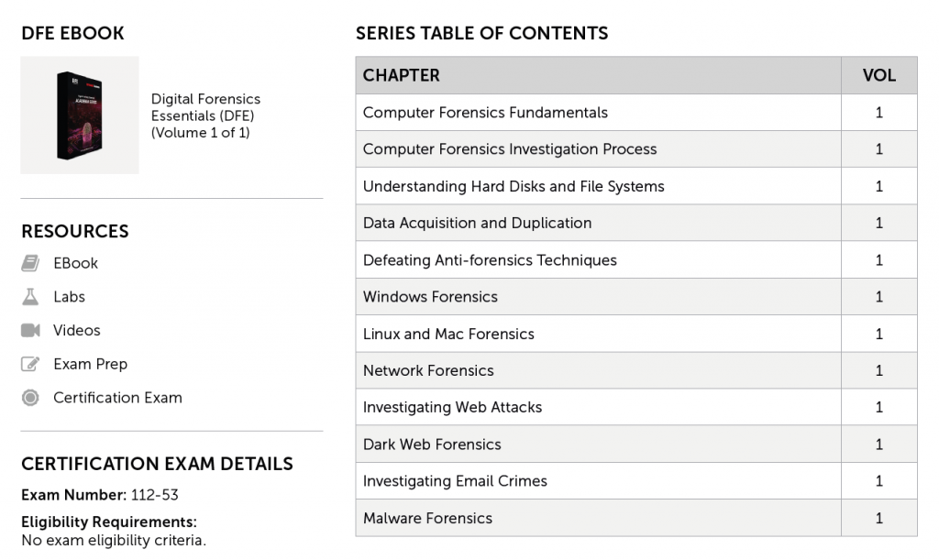Click the Certification Exam badge icon

(30, 398)
